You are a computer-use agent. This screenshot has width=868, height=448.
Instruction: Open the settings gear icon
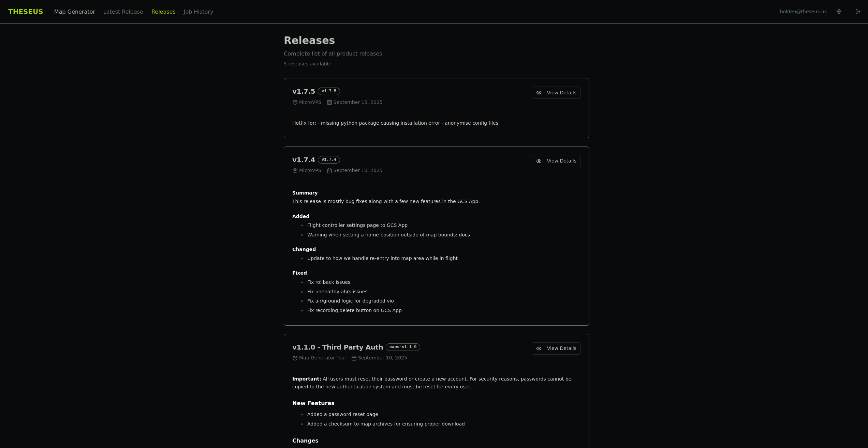[x=839, y=12]
